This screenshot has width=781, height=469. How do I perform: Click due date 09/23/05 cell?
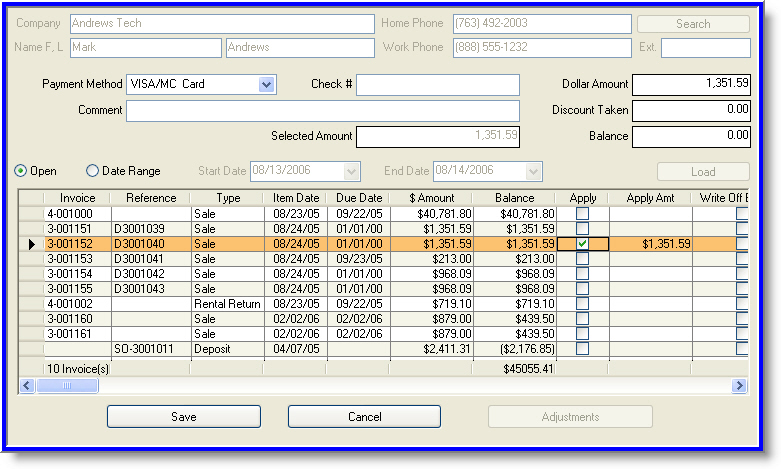point(359,258)
